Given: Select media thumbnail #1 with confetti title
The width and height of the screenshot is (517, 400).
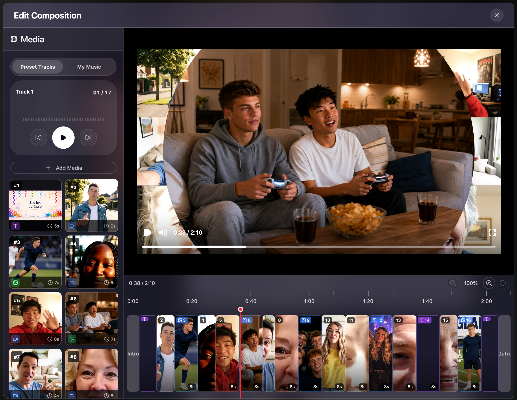Looking at the screenshot, I should [x=35, y=205].
